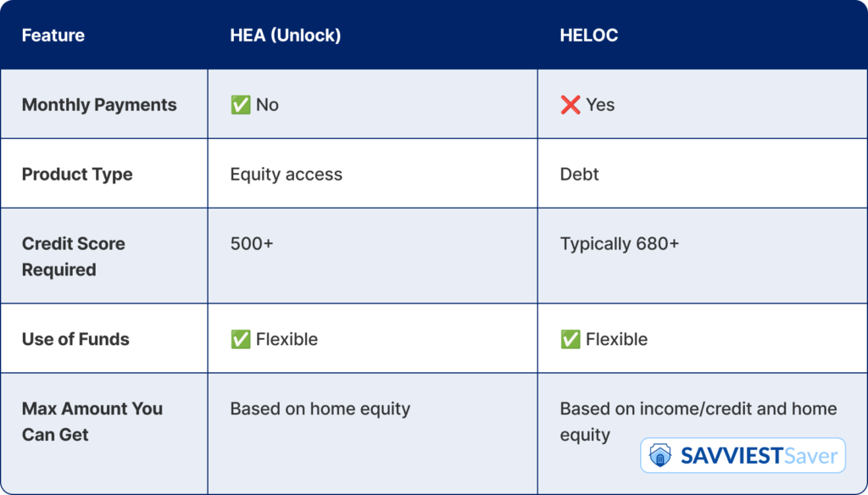Click the SavviestSaver shield house icon
The width and height of the screenshot is (868, 495).
[x=659, y=456]
